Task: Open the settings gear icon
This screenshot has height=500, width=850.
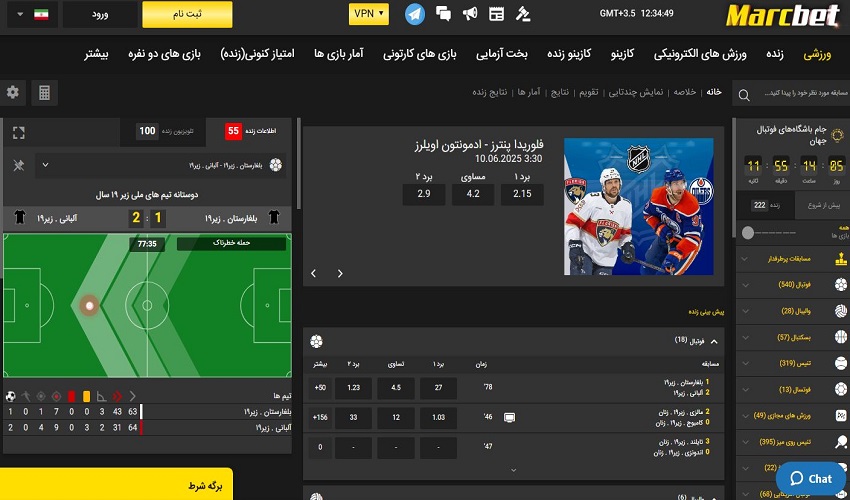Action: (12, 92)
